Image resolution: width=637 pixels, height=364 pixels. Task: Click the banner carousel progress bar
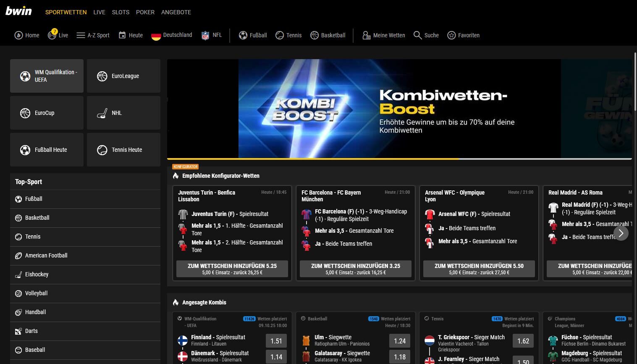(x=399, y=159)
